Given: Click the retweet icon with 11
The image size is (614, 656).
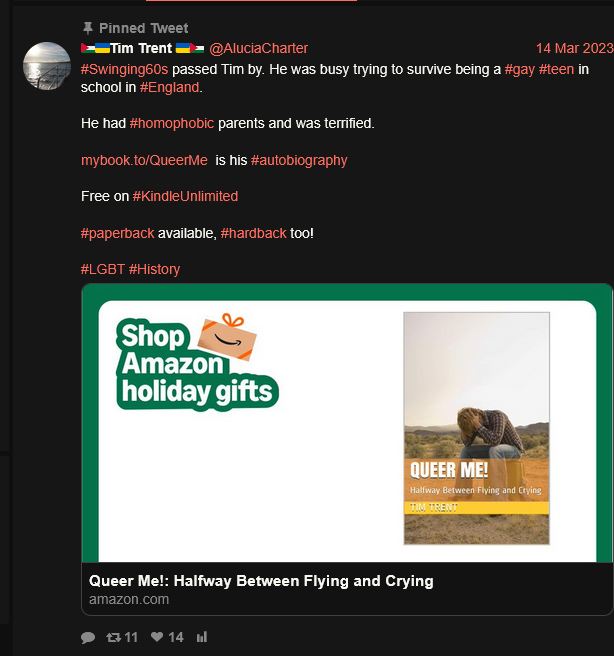Looking at the screenshot, I should tap(113, 637).
